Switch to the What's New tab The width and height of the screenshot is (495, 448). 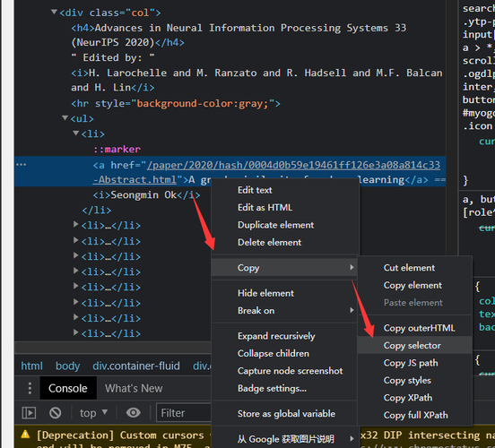pos(134,388)
